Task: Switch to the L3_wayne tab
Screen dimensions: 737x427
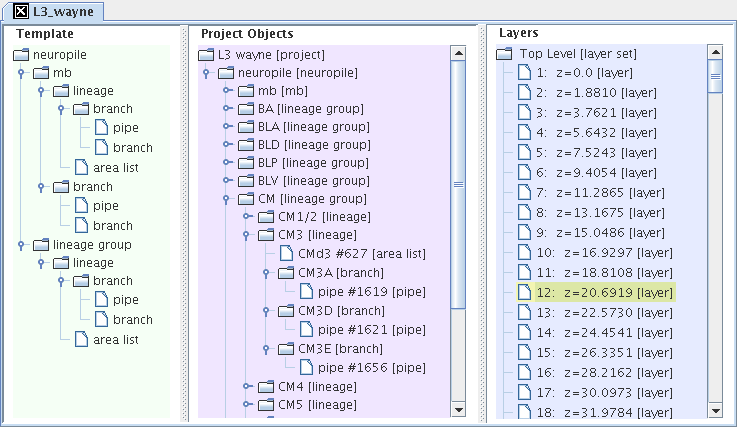Action: (53, 11)
